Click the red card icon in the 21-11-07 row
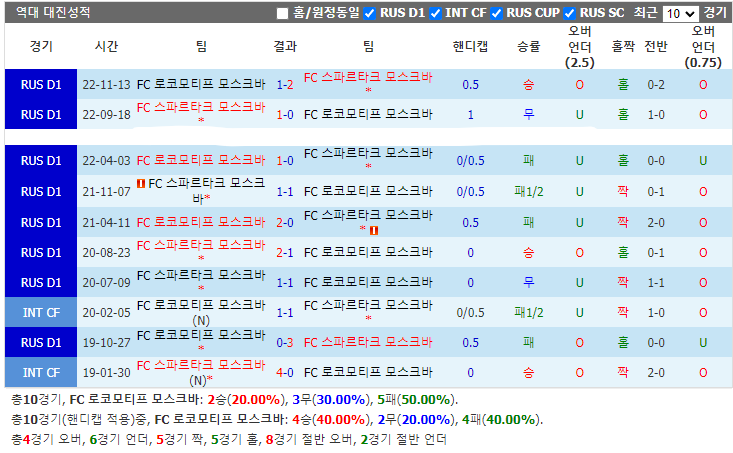This screenshot has width=733, height=453. coord(141,183)
